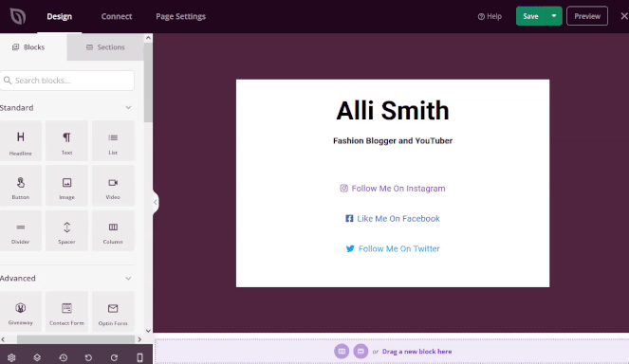Select the Giveaway block
Image resolution: width=629 pixels, height=364 pixels.
(21, 312)
